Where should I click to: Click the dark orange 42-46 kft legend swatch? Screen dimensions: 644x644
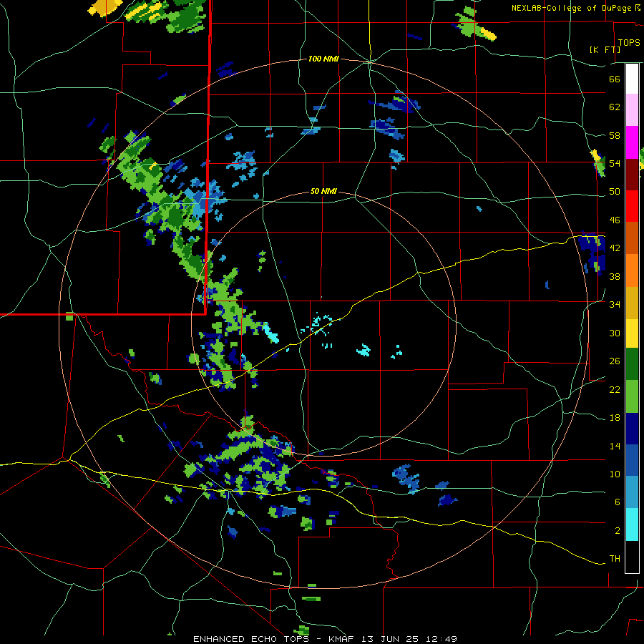(x=632, y=238)
